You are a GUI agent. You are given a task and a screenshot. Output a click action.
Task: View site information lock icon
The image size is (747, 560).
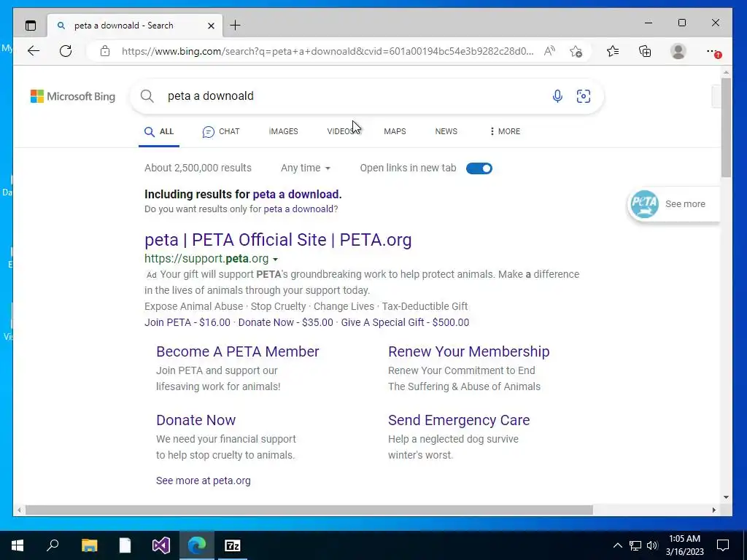[x=105, y=51]
